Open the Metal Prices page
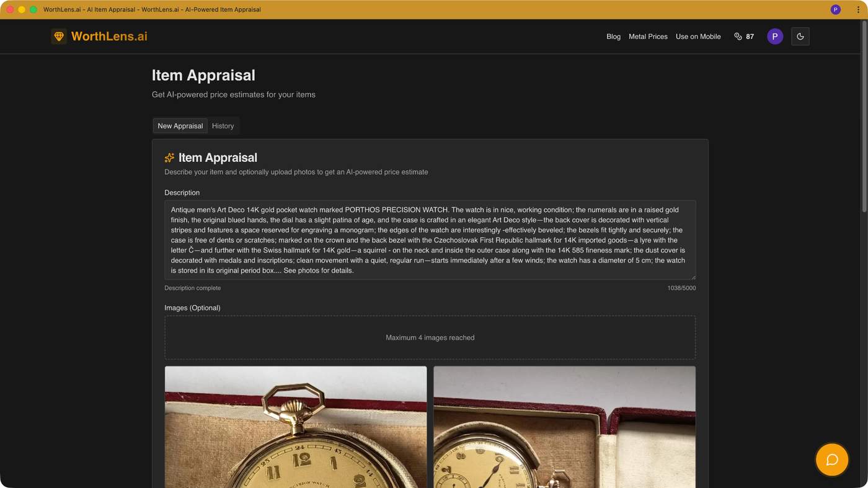Screen dimensions: 868x488 pos(648,37)
